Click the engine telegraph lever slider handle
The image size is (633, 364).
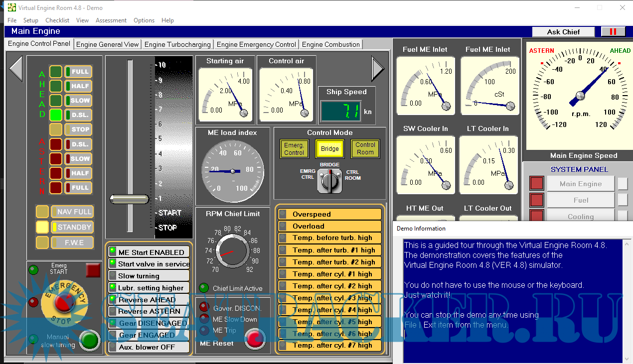pos(130,199)
